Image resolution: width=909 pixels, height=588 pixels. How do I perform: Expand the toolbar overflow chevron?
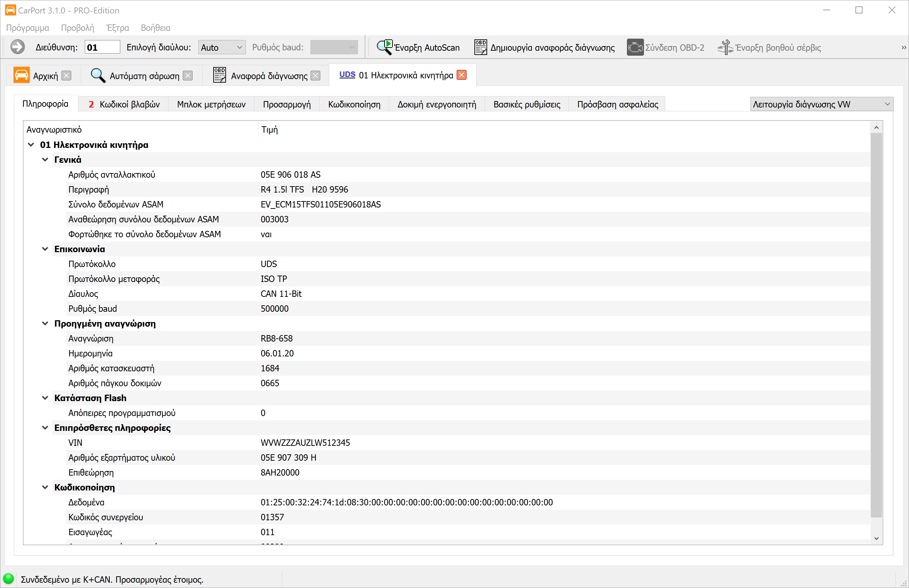(903, 48)
